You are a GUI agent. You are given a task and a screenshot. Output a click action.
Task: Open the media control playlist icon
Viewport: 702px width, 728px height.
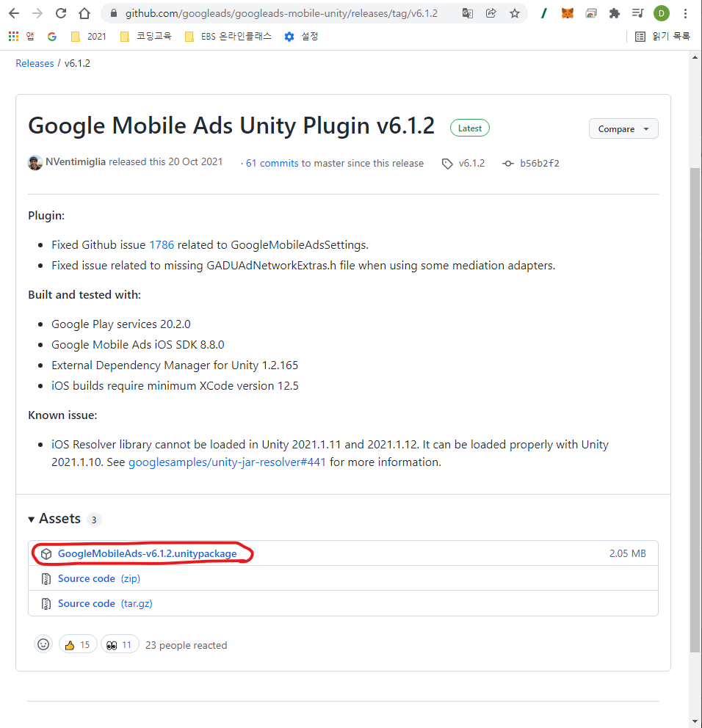tap(638, 13)
